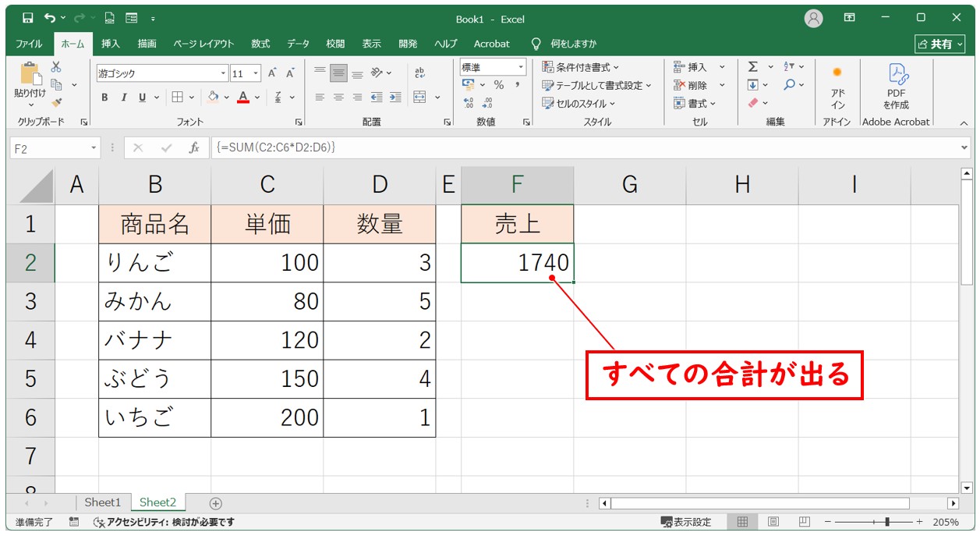Switch to the Sheet1 worksheet tab
Image resolution: width=980 pixels, height=536 pixels.
(x=103, y=502)
